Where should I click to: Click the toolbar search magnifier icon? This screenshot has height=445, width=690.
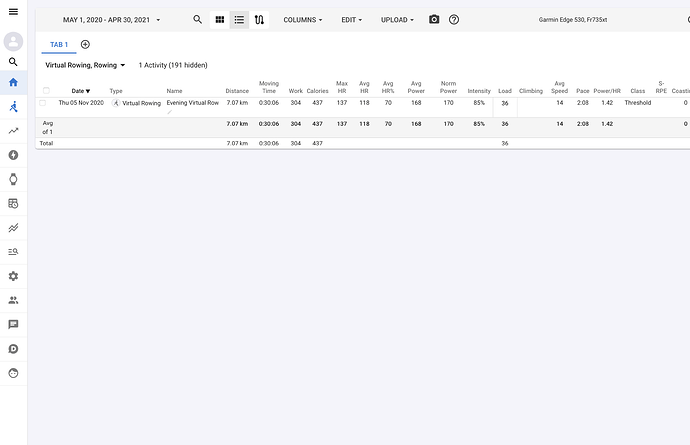tap(197, 19)
